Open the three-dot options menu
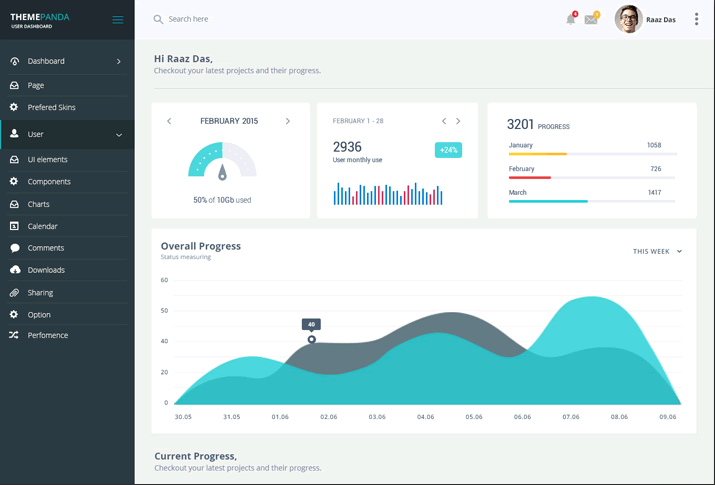Image resolution: width=715 pixels, height=485 pixels. pyautogui.click(x=696, y=19)
